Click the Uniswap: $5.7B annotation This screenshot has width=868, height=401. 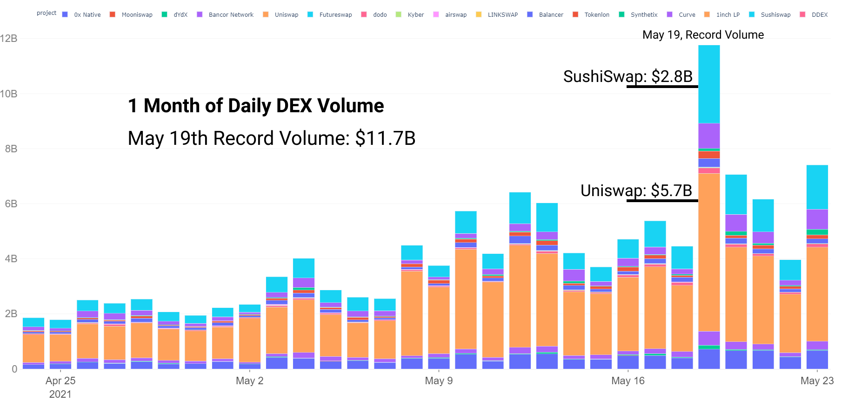tap(636, 190)
